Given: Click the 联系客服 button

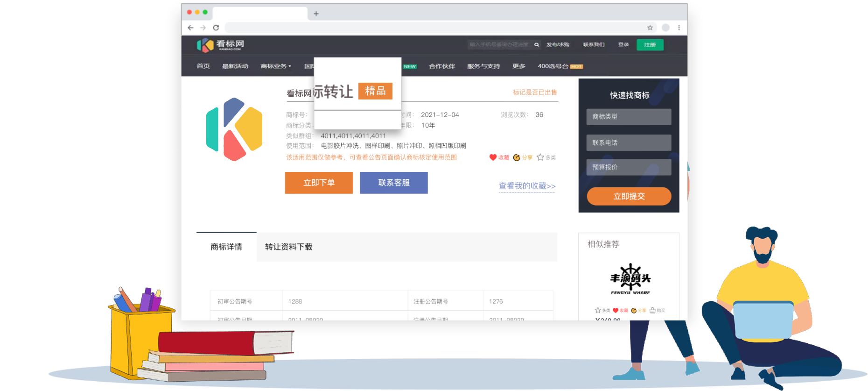Looking at the screenshot, I should tap(394, 183).
